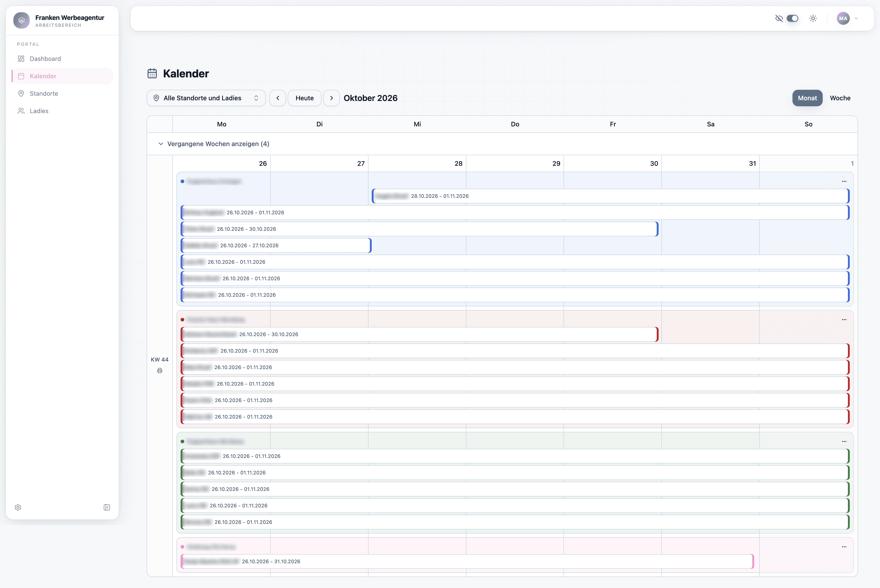The height and width of the screenshot is (588, 880).
Task: Switch theme using the sun icon
Action: [813, 18]
